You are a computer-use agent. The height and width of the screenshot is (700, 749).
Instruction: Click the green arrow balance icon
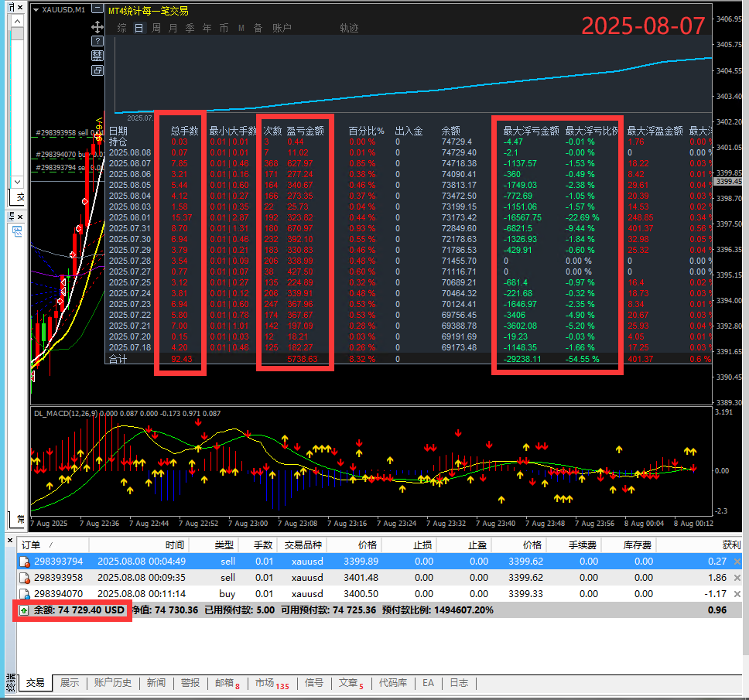click(x=23, y=611)
